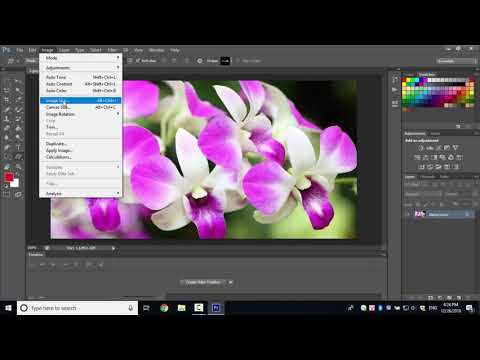Open the Filter menu
Viewport: 480px width, 360px height.
pyautogui.click(x=112, y=50)
